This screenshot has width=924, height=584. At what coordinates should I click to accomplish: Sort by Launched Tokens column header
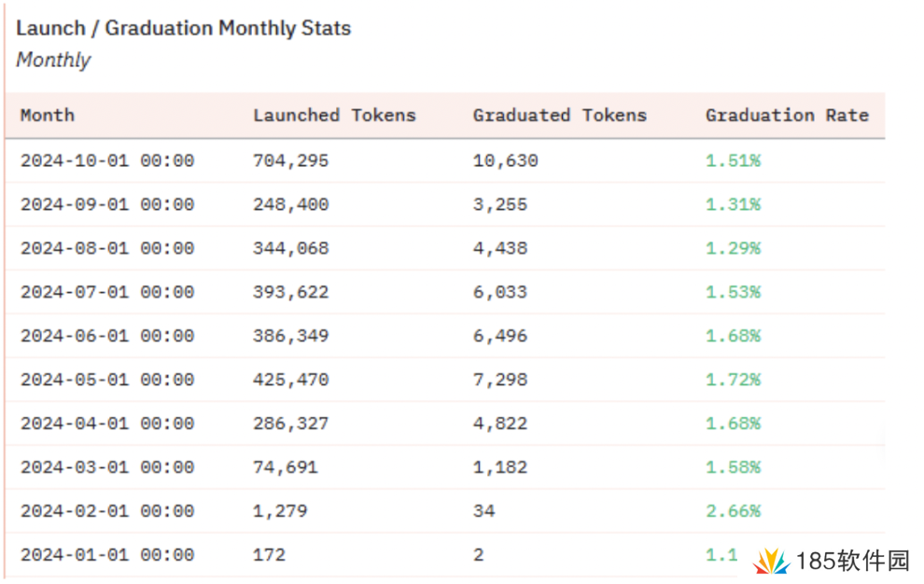click(x=334, y=116)
